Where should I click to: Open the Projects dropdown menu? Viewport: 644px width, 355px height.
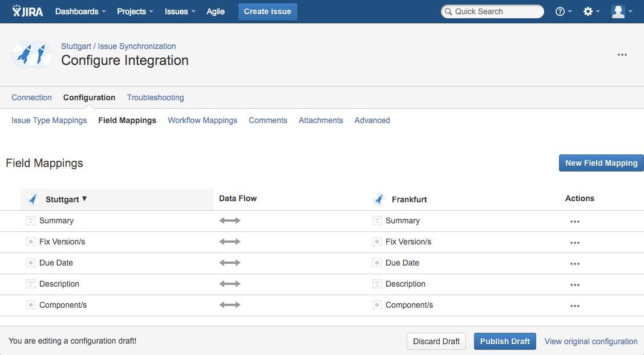[135, 11]
